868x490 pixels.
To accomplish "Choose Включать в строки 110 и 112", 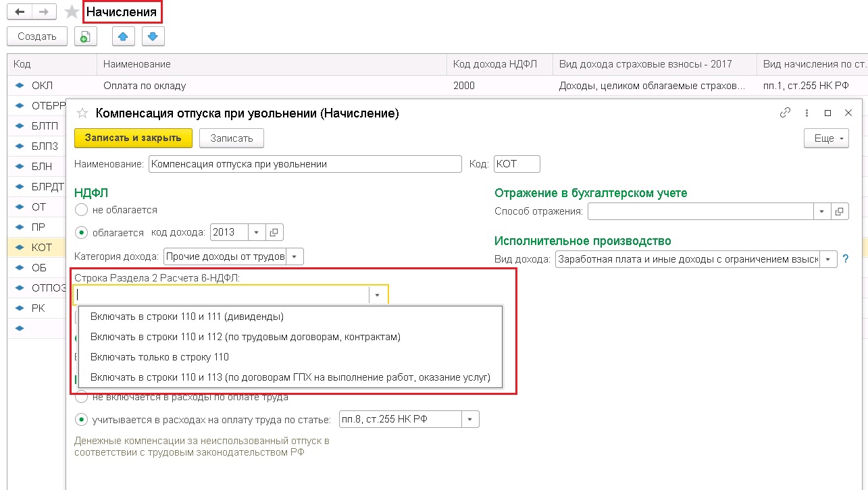I will [x=290, y=337].
